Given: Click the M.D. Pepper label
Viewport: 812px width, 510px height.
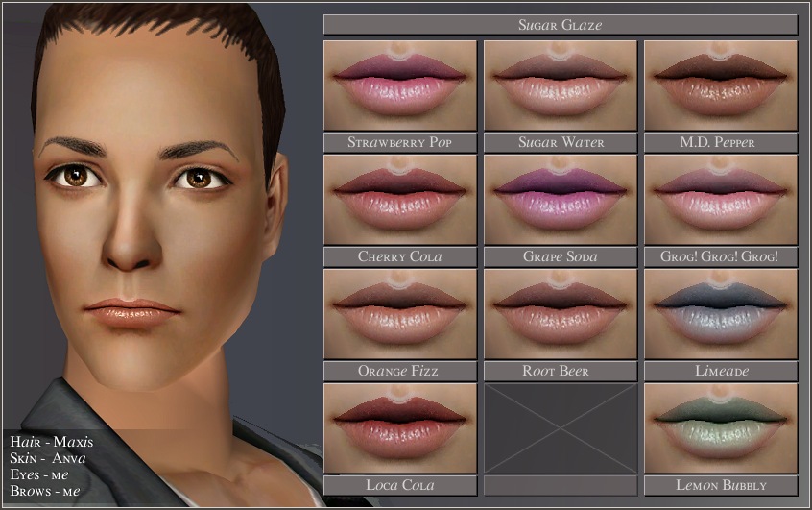Looking at the screenshot, I should pyautogui.click(x=721, y=142).
